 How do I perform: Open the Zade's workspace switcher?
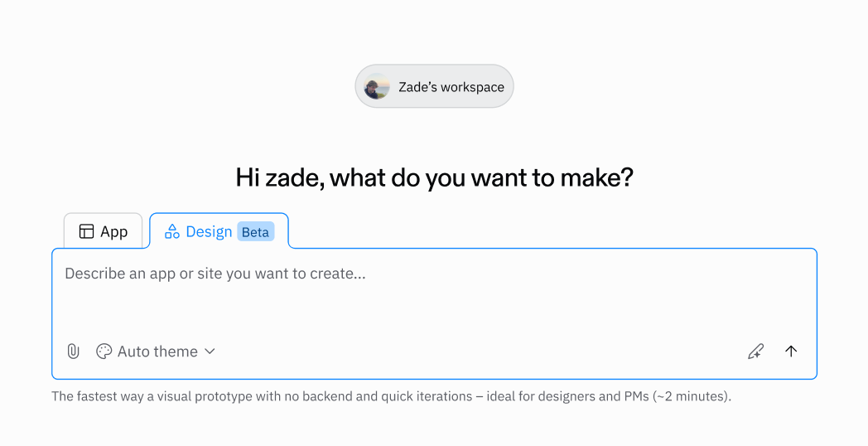click(x=435, y=87)
